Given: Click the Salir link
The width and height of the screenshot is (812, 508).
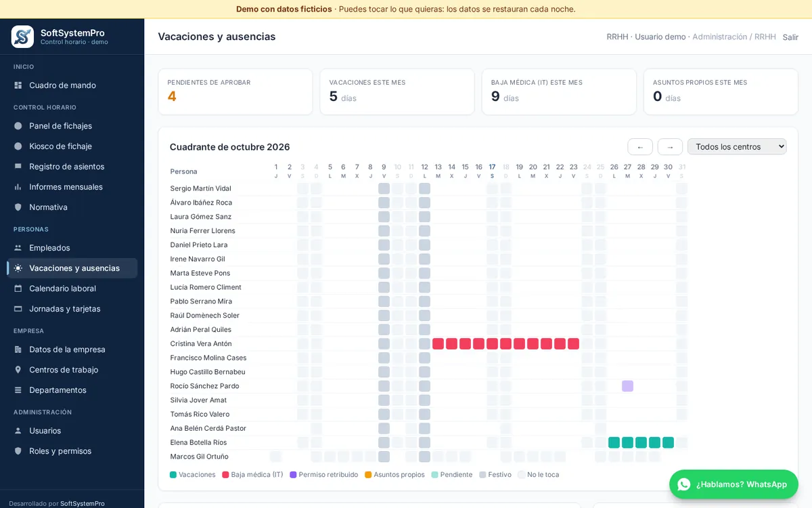Looking at the screenshot, I should 790,37.
